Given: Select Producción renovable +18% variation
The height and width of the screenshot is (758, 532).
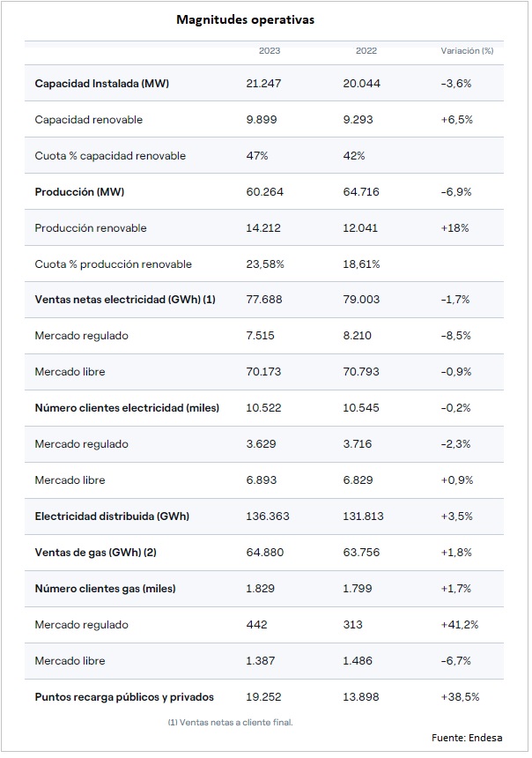Looking at the screenshot, I should [454, 228].
